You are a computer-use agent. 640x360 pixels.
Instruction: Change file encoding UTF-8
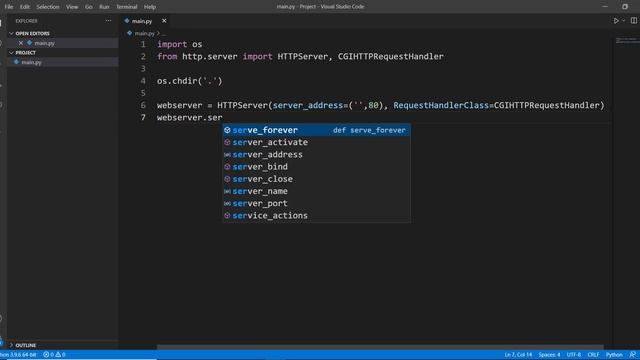click(573, 355)
